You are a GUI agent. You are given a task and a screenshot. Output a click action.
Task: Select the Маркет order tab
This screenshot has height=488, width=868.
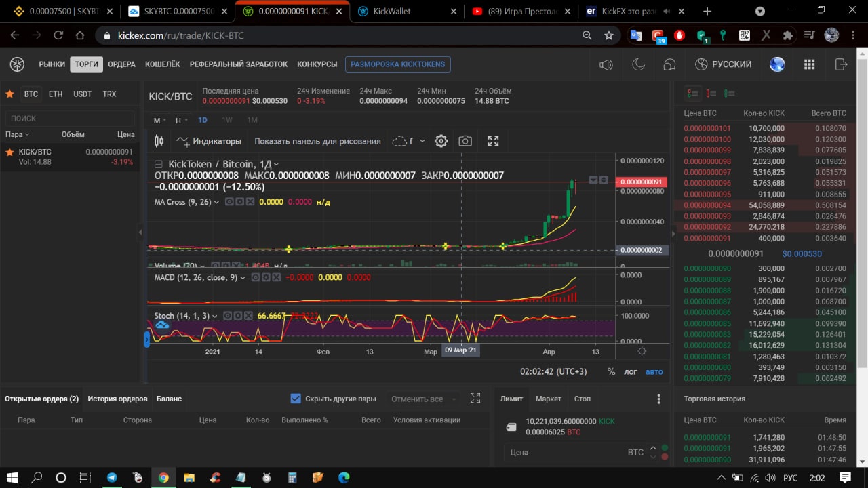(549, 399)
